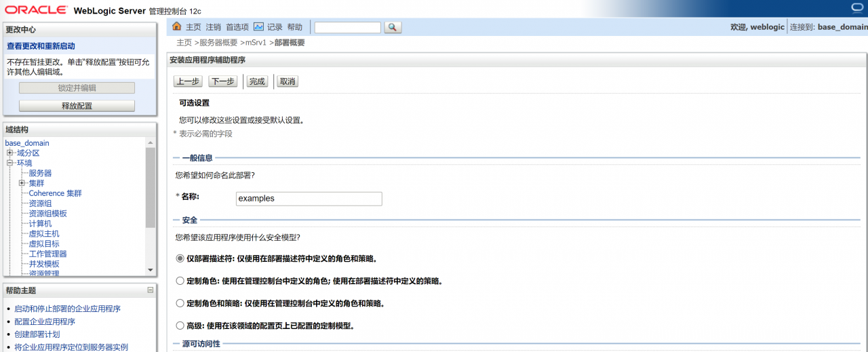Click the home icon in toolbar
This screenshot has height=352, width=868.
(177, 26)
